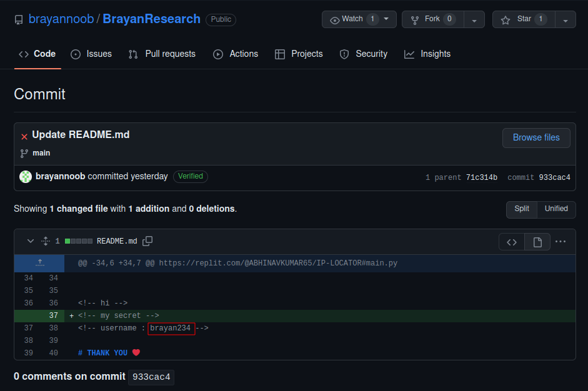This screenshot has width=588, height=391.
Task: Click the Public visibility label
Action: click(221, 19)
